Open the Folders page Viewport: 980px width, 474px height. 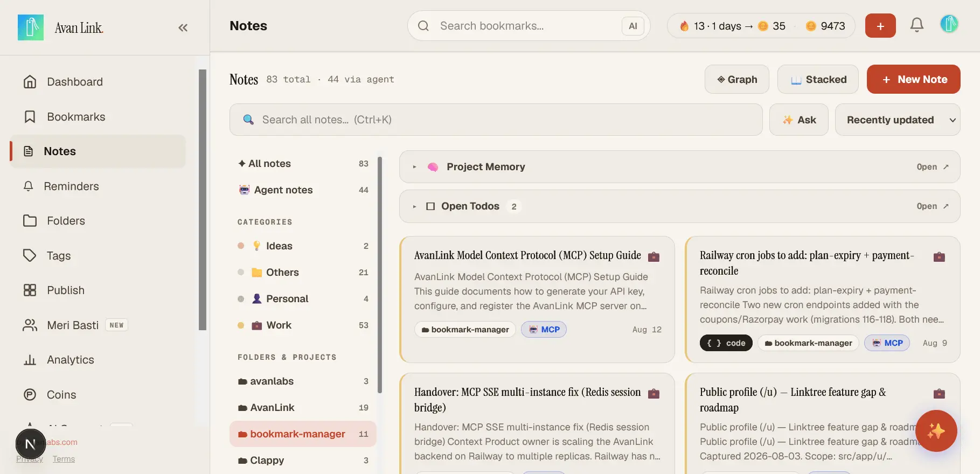tap(98, 221)
